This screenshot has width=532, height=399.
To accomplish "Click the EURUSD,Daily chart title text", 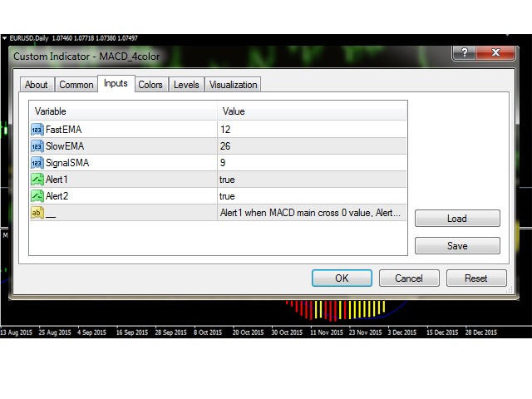I will [x=29, y=38].
